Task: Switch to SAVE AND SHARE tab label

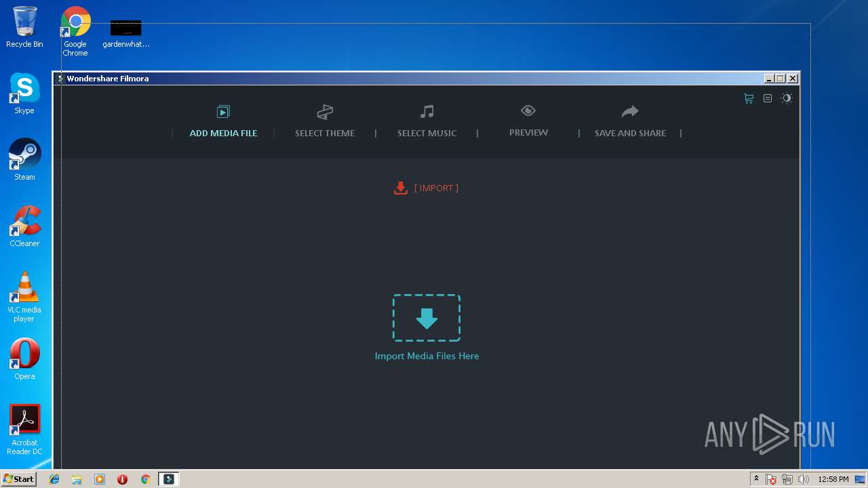Action: point(630,134)
